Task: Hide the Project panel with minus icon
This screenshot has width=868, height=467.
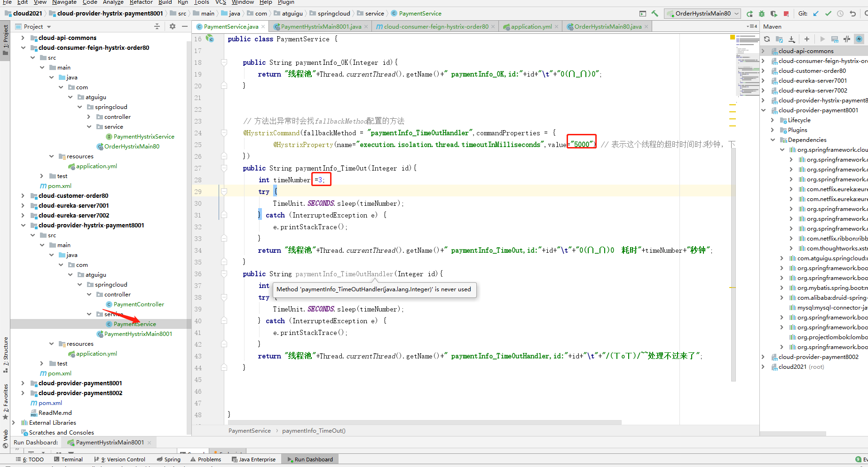Action: coord(185,26)
